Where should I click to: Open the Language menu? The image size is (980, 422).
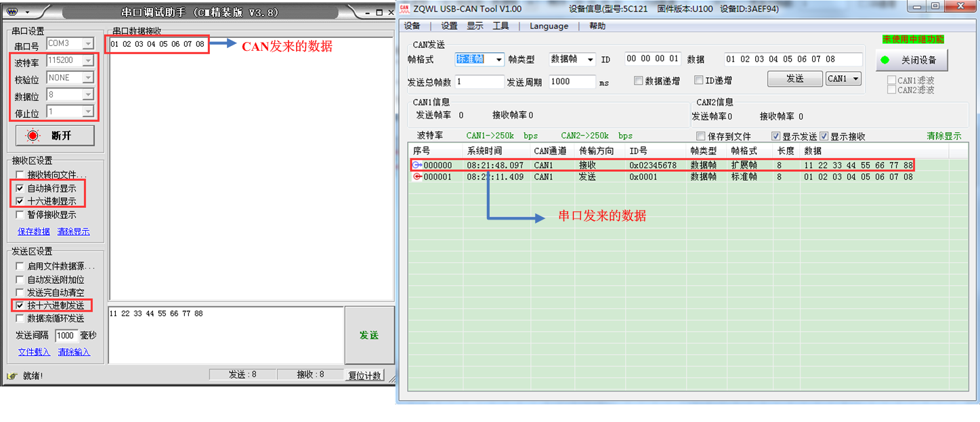[549, 26]
